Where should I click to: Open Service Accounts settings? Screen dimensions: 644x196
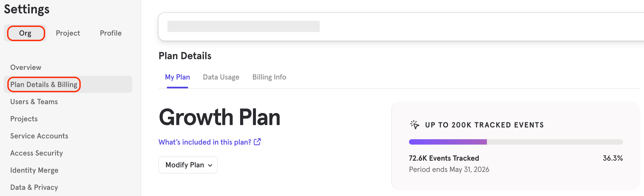tap(39, 136)
